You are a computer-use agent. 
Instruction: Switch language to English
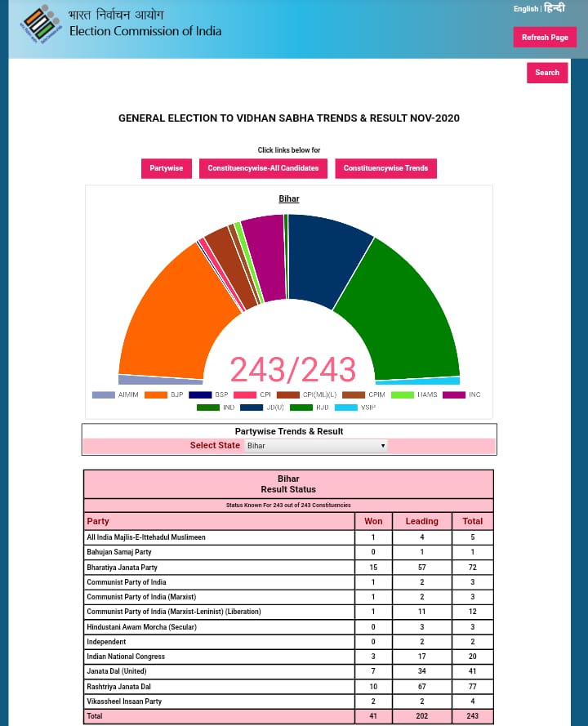(x=525, y=9)
